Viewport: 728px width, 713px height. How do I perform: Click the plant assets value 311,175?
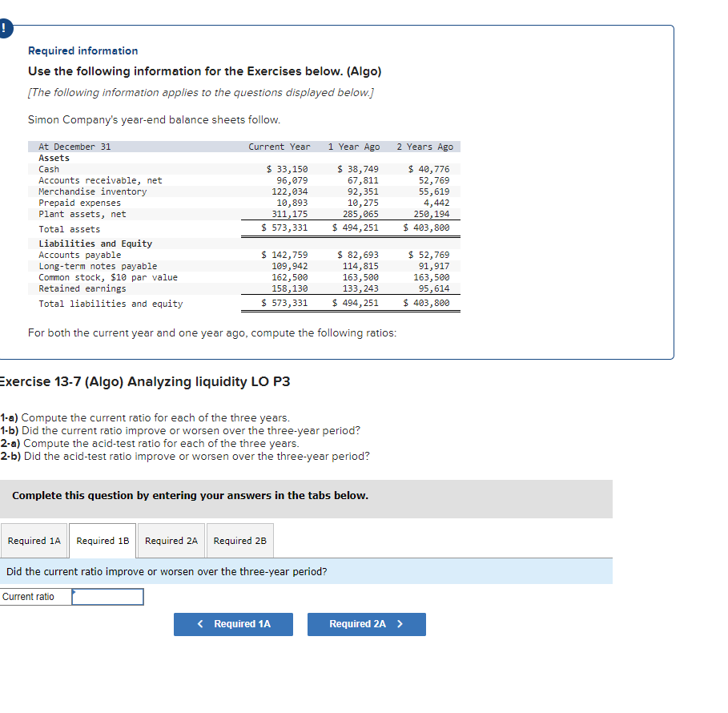pyautogui.click(x=290, y=214)
